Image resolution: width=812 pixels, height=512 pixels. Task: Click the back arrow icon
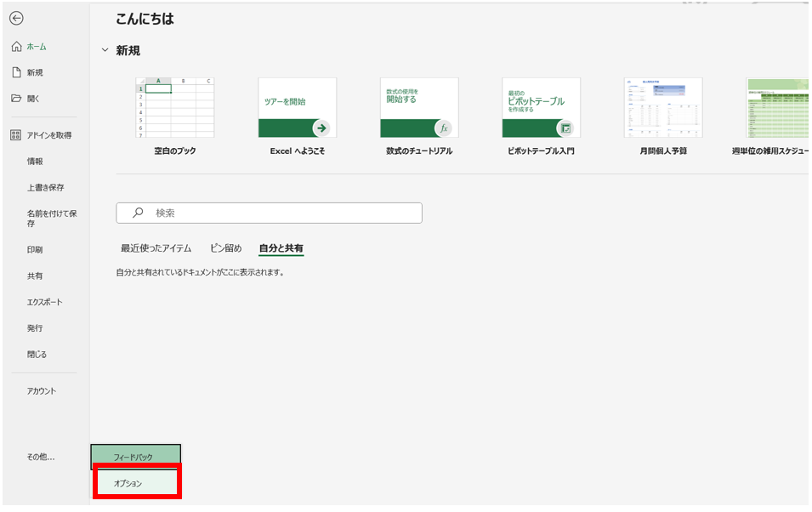[16, 19]
